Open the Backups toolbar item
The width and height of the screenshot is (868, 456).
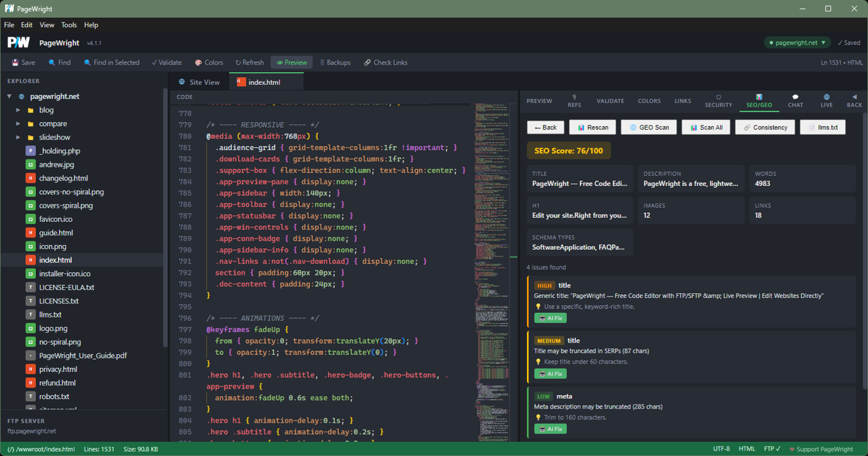[335, 62]
